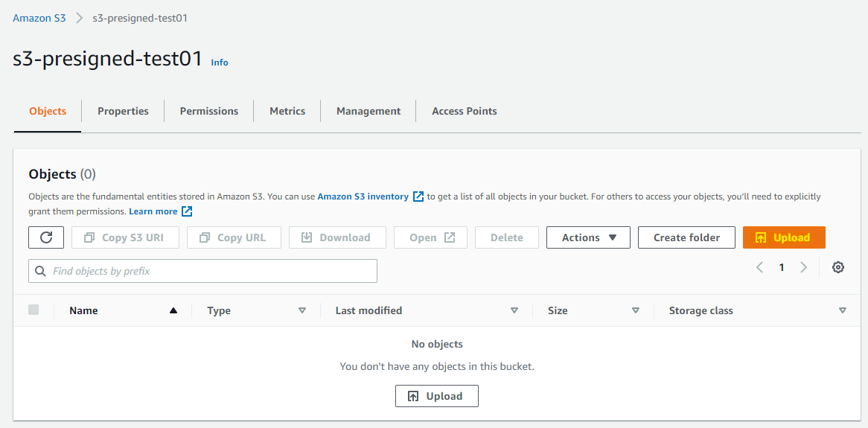Switch to the Properties tab

(x=123, y=111)
